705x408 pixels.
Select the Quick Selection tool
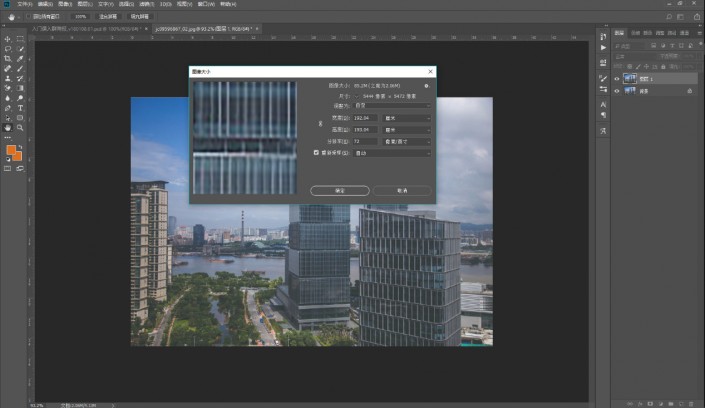[20, 49]
